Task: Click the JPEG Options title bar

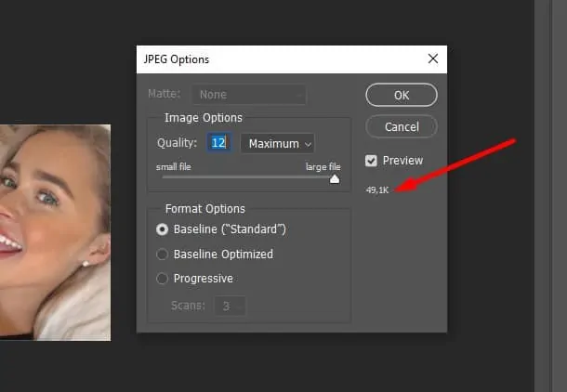Action: [x=279, y=59]
